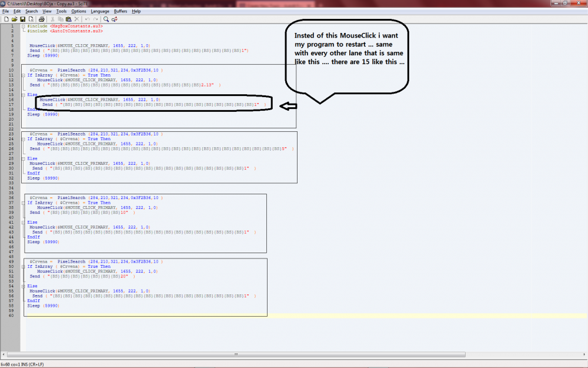Undo the last edit via toolbar arrow
This screenshot has width=588, height=368.
pos(88,19)
